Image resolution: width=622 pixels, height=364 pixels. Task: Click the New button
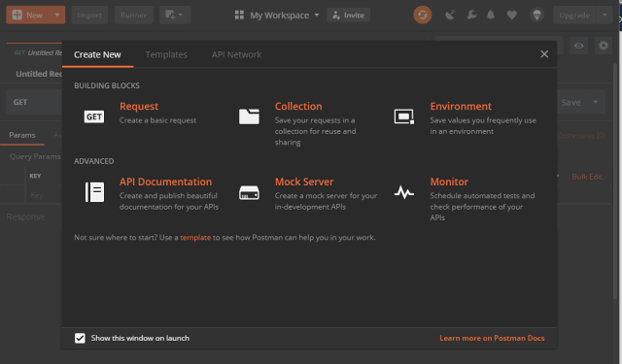point(28,16)
